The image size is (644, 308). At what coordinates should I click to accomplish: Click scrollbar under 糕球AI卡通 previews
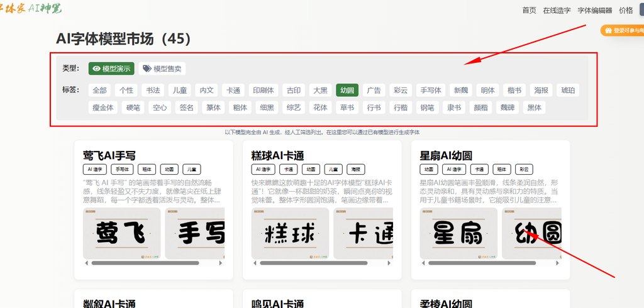tap(314, 263)
